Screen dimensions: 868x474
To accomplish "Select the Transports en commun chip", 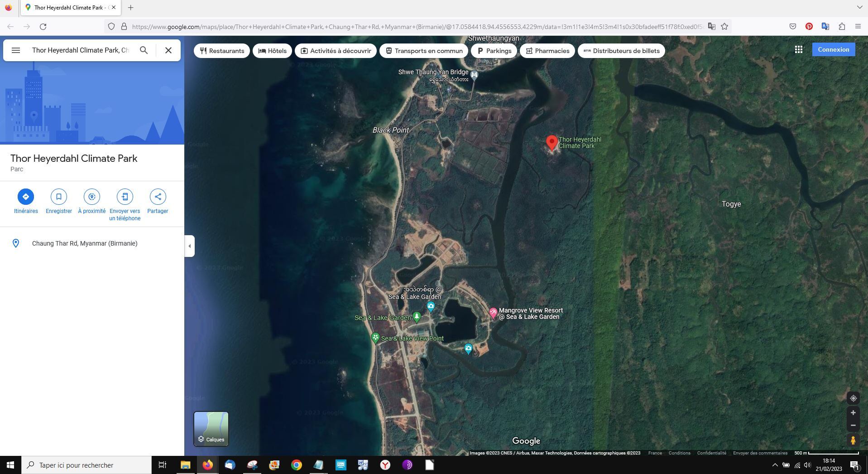I will pyautogui.click(x=424, y=51).
